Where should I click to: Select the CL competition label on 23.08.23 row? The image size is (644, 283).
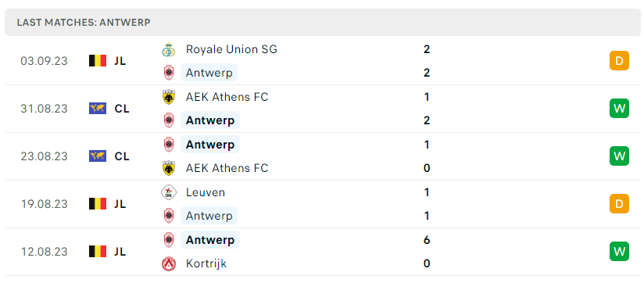pos(122,156)
